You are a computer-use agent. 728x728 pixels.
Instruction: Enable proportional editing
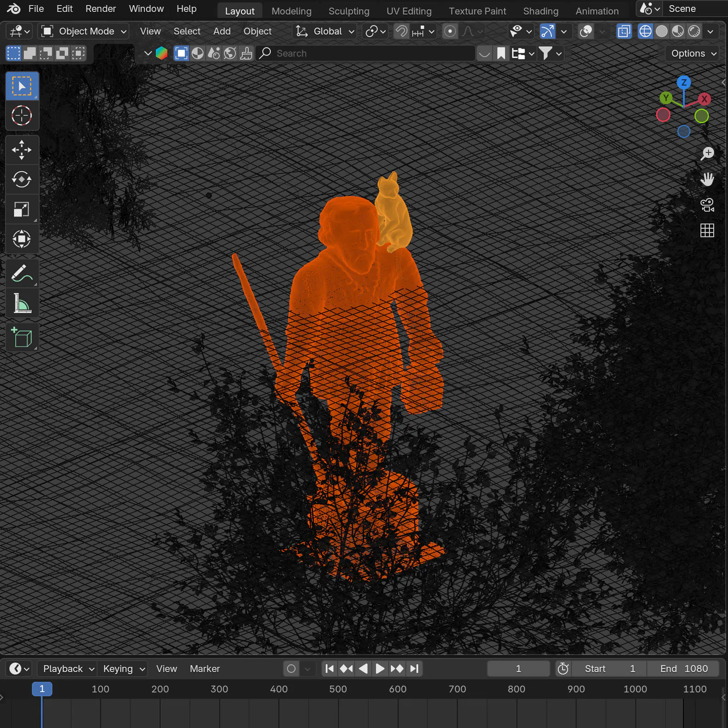[450, 31]
